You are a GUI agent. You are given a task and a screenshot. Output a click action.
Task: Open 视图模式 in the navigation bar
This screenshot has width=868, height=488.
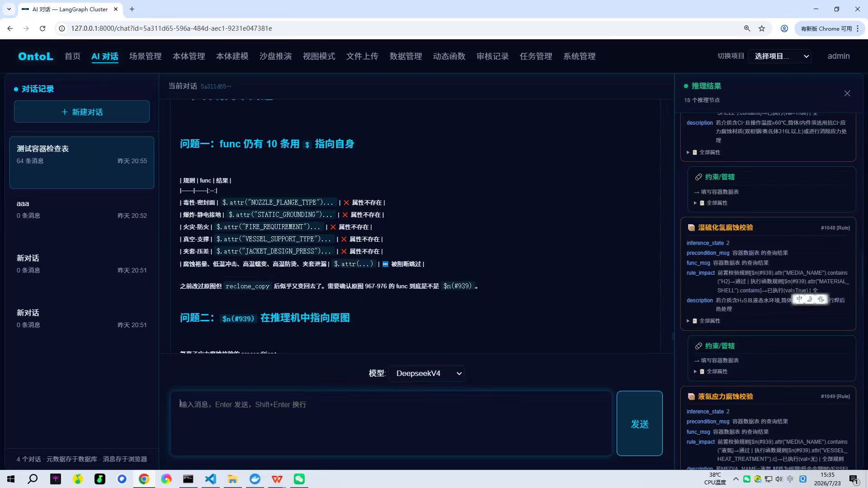(x=319, y=56)
